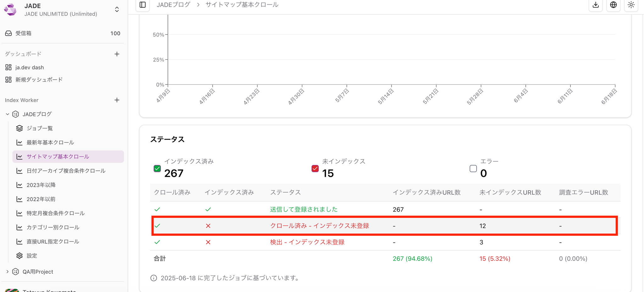Click the 4月9日 label on chart axis

coord(163,95)
